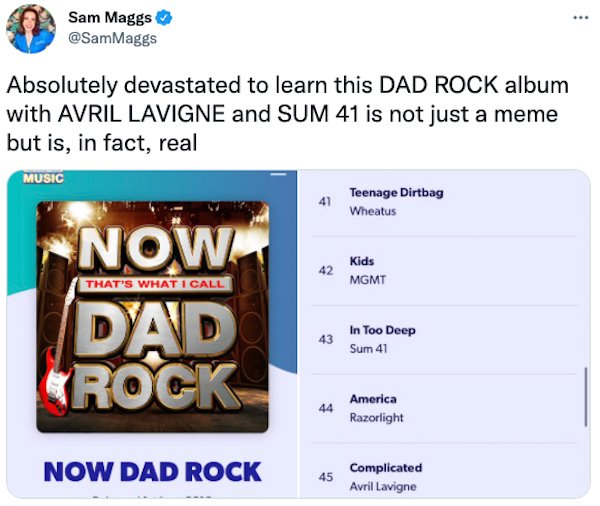
Task: Click the Wheatus artist name
Action: point(373,211)
